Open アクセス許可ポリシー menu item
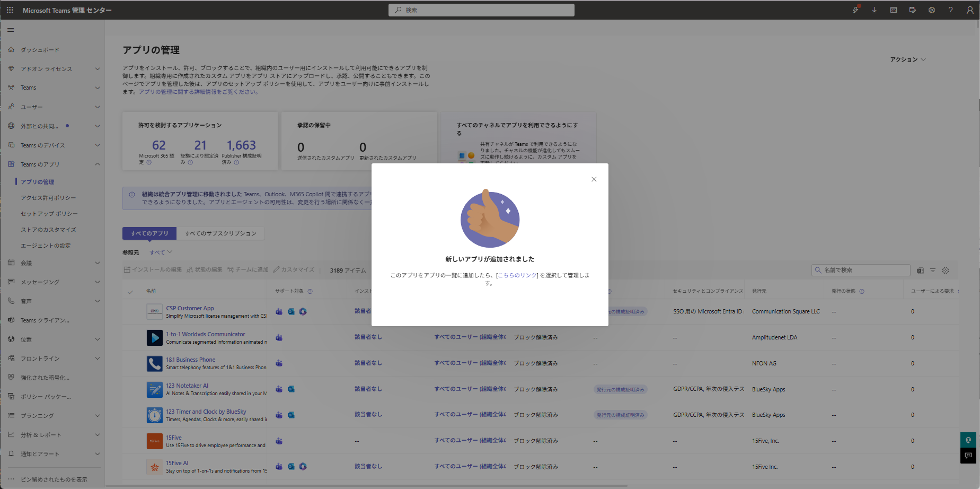The width and height of the screenshot is (980, 489). pyautogui.click(x=48, y=198)
